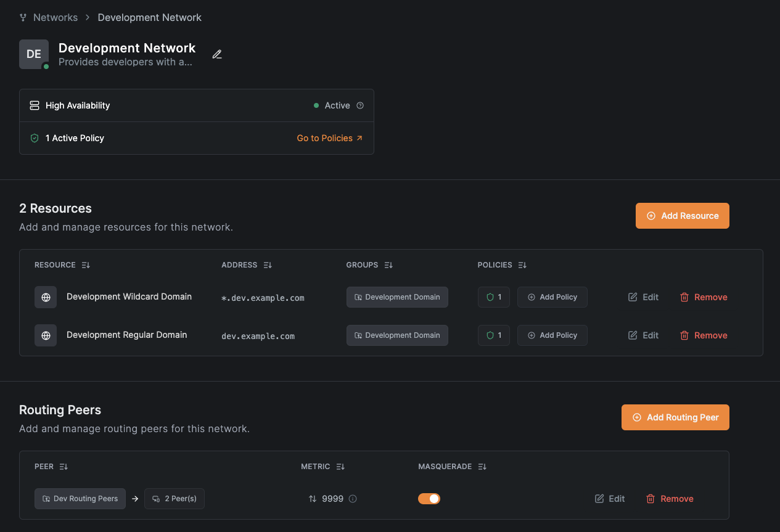This screenshot has height=532, width=780.
Task: Remove the Development Wildcard Domain resource
Action: coord(704,297)
